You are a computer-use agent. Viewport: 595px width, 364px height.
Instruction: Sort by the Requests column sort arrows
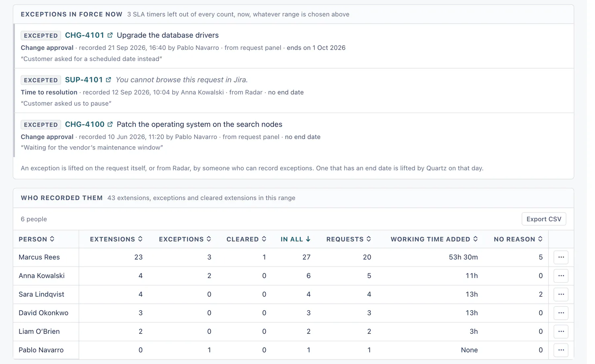point(369,239)
